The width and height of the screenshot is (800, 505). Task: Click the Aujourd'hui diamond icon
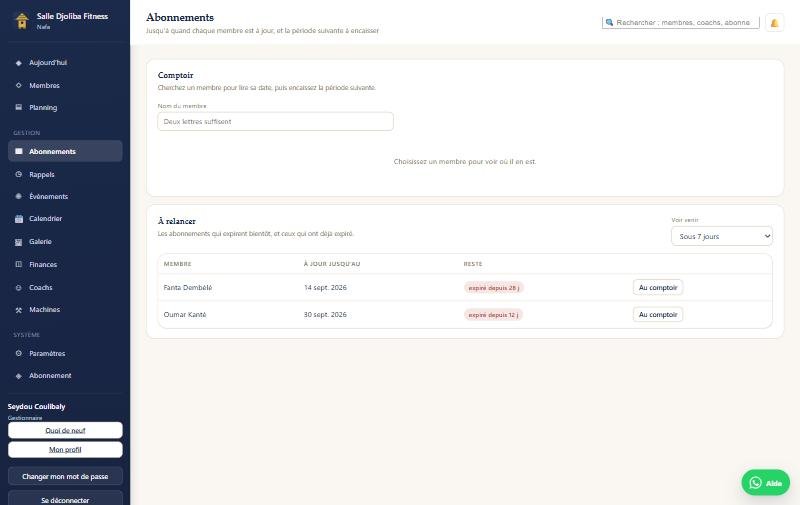click(x=19, y=63)
